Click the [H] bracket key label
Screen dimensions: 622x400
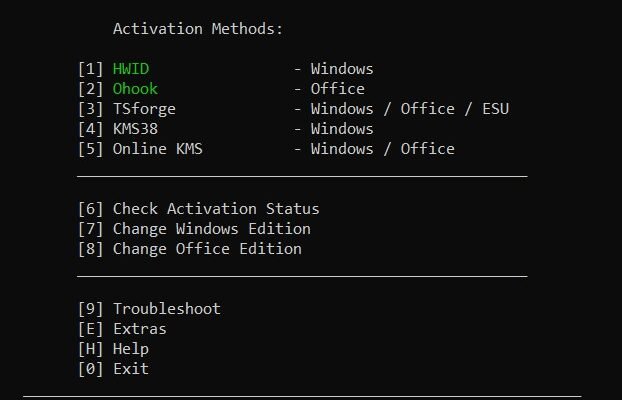pyautogui.click(x=90, y=349)
